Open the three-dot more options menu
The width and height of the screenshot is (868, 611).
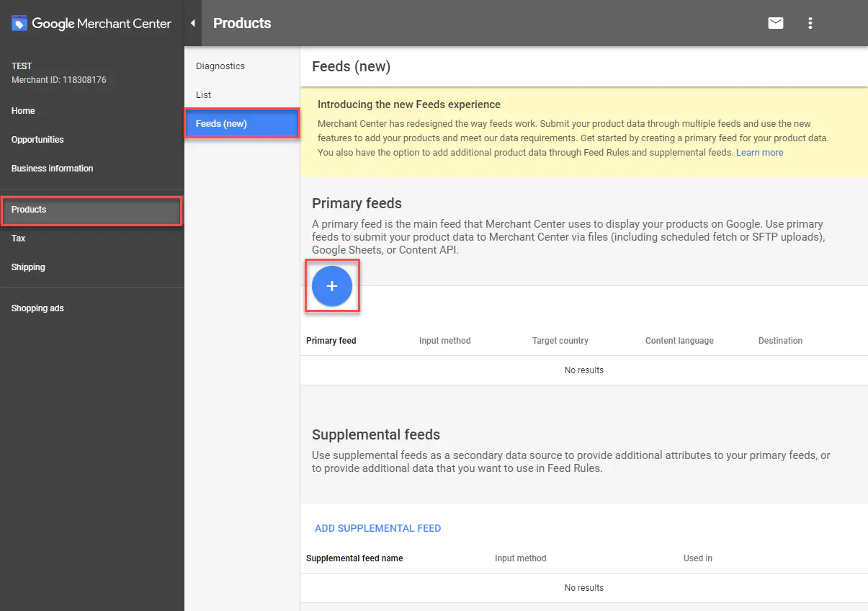tap(810, 23)
